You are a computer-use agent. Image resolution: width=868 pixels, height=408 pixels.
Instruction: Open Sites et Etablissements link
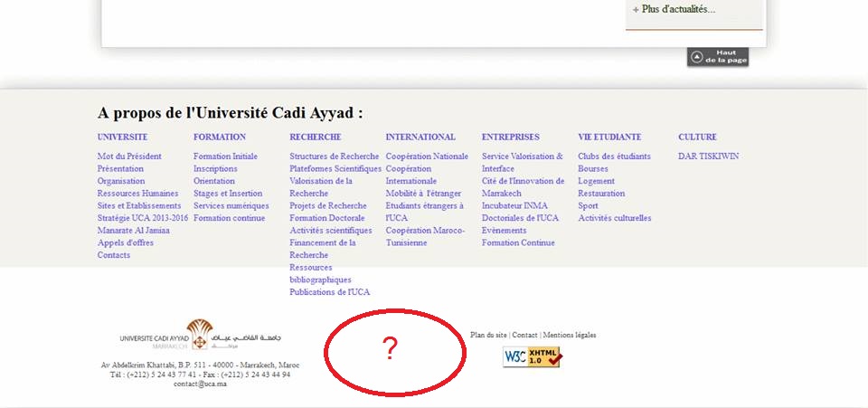139,205
